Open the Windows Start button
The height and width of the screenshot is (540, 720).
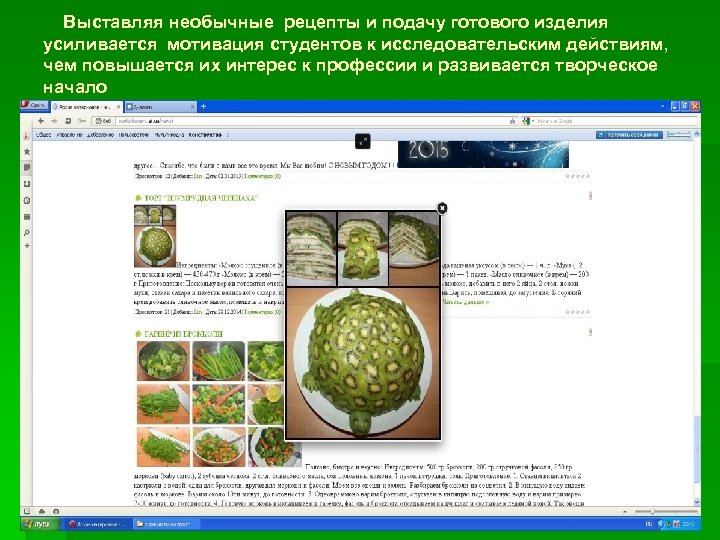point(40,523)
